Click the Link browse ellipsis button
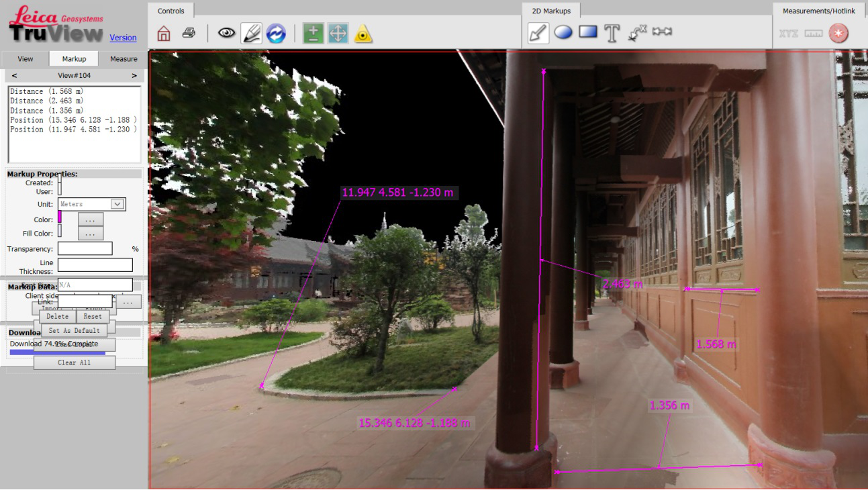Screen dimensions: 868x490 128,303
